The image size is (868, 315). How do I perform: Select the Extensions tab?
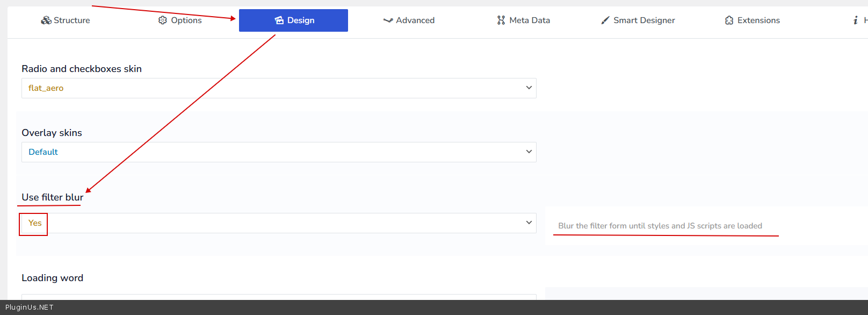758,20
